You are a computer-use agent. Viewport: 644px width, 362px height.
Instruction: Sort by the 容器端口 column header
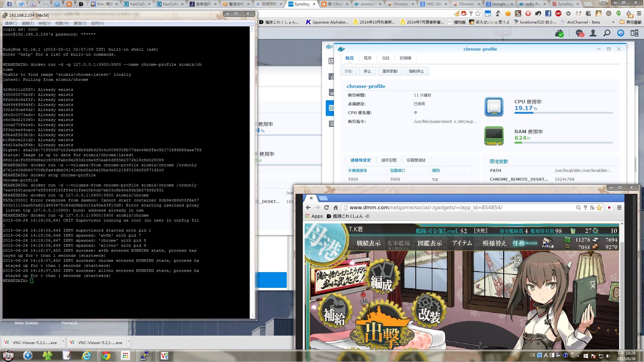coord(397,171)
